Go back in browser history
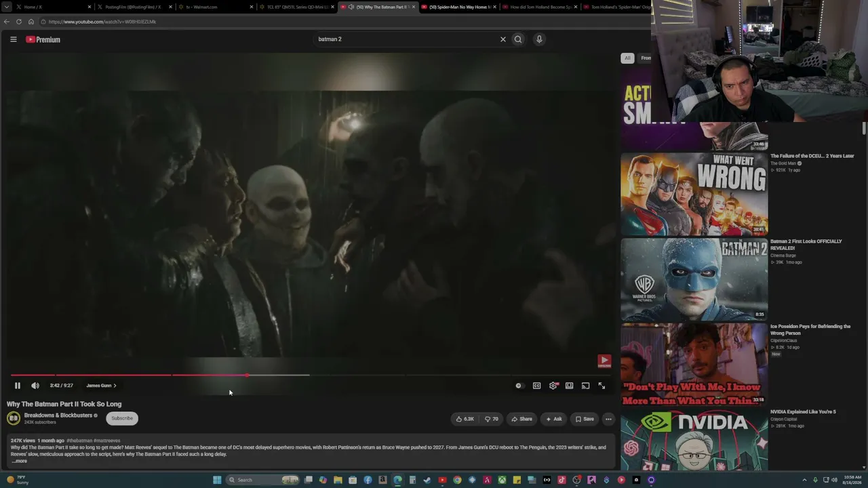Screen dimensions: 868x488 [7, 22]
